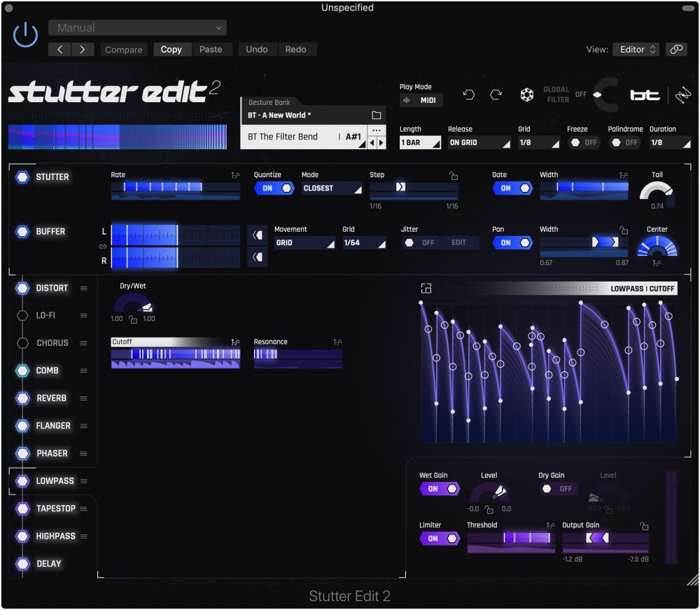This screenshot has height=610, width=700.
Task: Click the BT logo in the header
Action: (x=645, y=96)
